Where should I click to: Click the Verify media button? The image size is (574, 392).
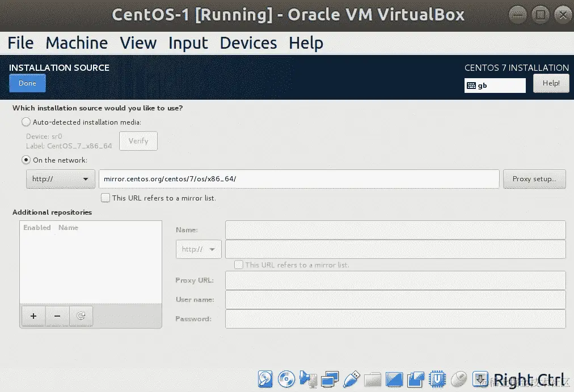138,141
